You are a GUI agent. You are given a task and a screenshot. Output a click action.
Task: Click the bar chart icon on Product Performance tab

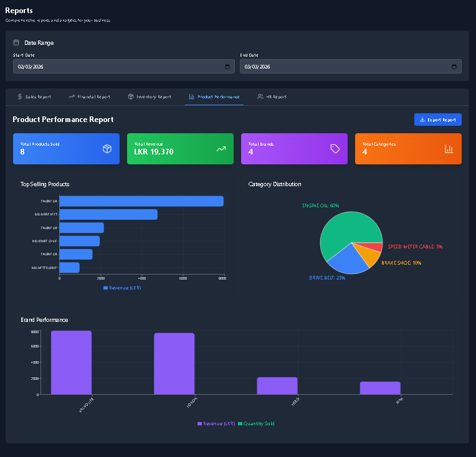191,97
